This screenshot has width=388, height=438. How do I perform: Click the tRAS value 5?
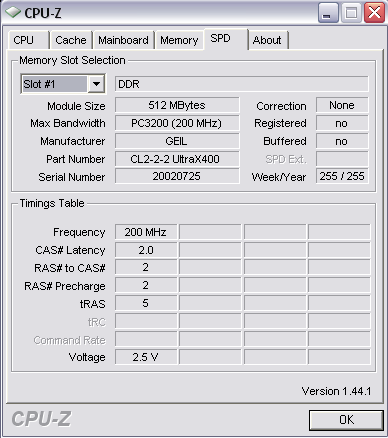(x=146, y=303)
